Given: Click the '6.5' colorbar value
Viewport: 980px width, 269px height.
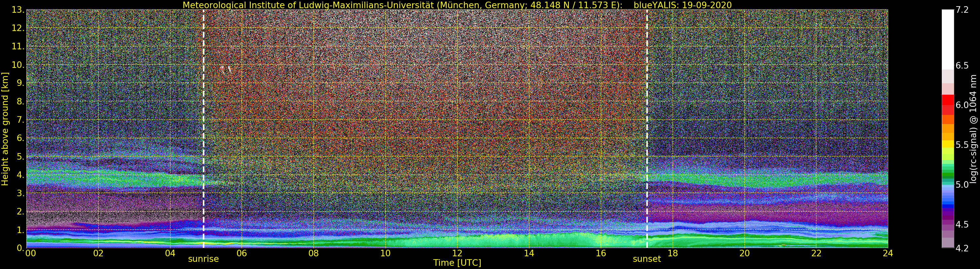Looking at the screenshot, I should 962,65.
